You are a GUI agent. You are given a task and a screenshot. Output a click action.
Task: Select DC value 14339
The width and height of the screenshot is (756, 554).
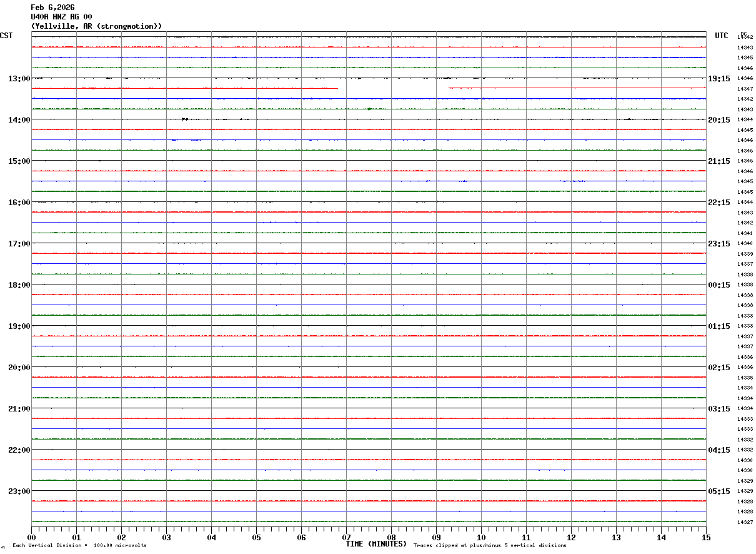pos(745,254)
